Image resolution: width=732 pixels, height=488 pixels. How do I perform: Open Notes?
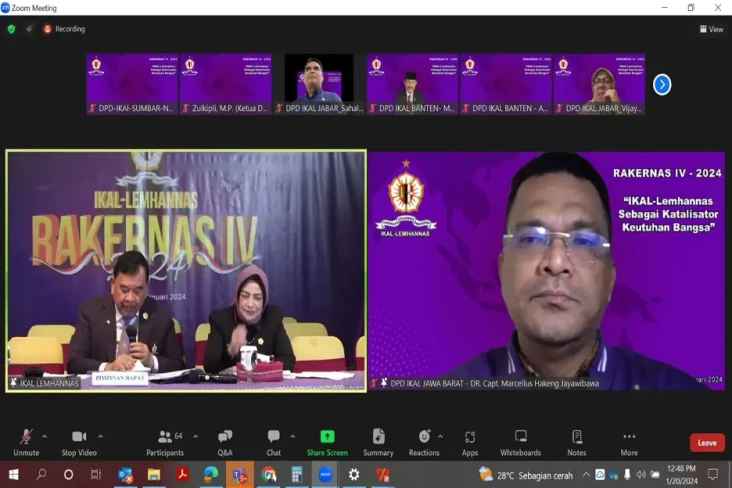[x=577, y=442]
